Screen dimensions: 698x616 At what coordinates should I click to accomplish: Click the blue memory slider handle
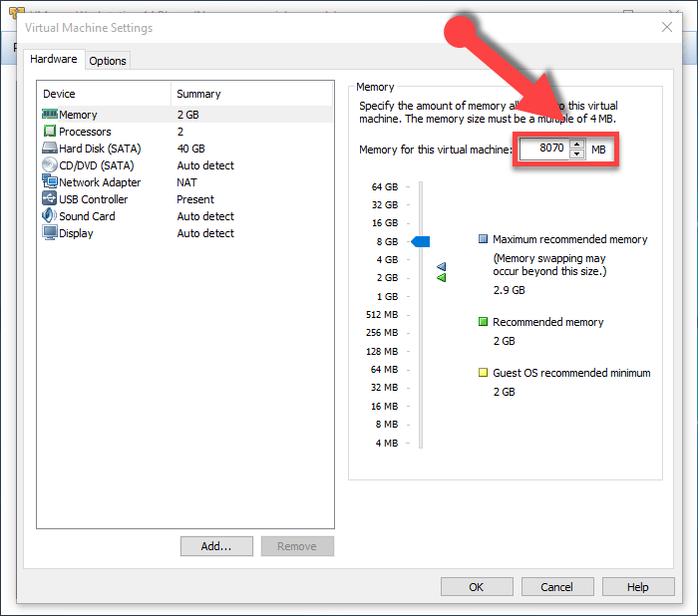click(x=420, y=241)
